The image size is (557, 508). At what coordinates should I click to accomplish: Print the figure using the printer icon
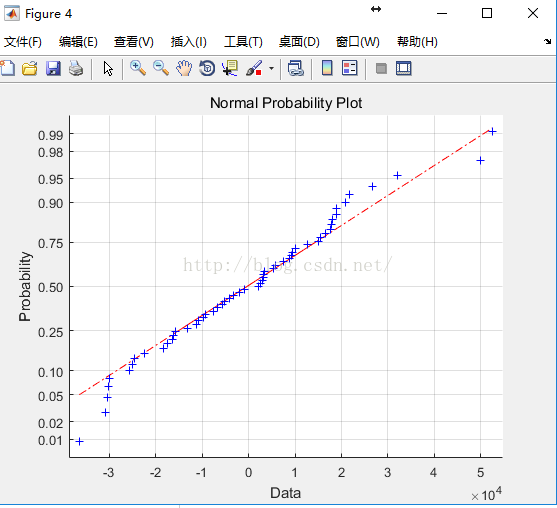76,68
